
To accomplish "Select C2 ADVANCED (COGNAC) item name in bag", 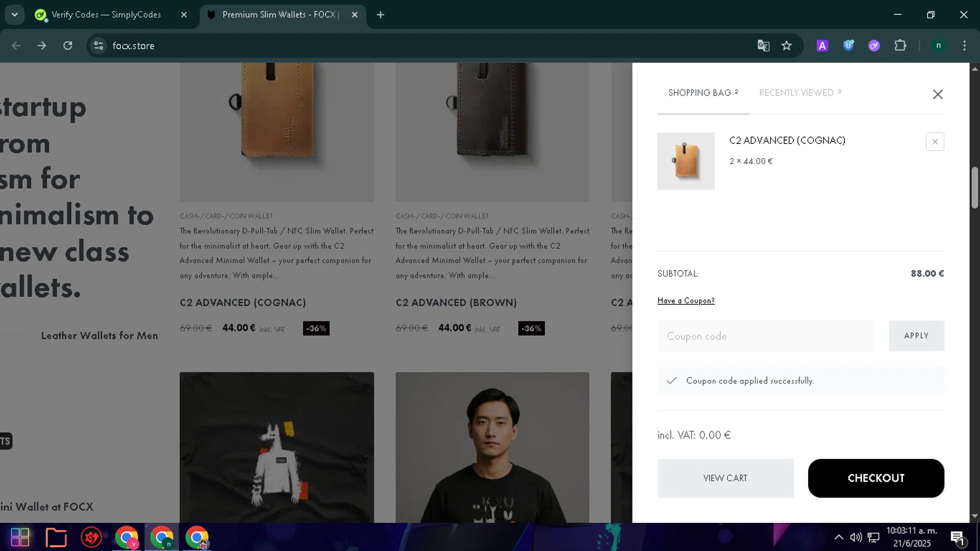I will pyautogui.click(x=787, y=141).
